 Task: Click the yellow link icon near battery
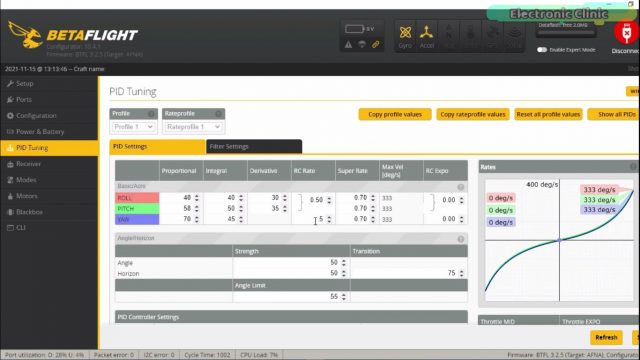(x=376, y=44)
